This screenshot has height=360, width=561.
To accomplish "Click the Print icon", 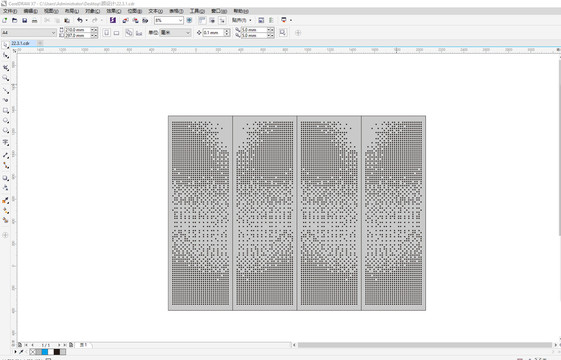I will point(35,20).
